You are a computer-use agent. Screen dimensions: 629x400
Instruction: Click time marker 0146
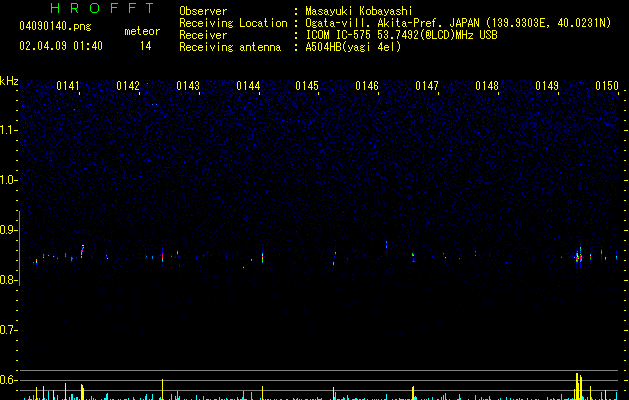click(x=367, y=86)
